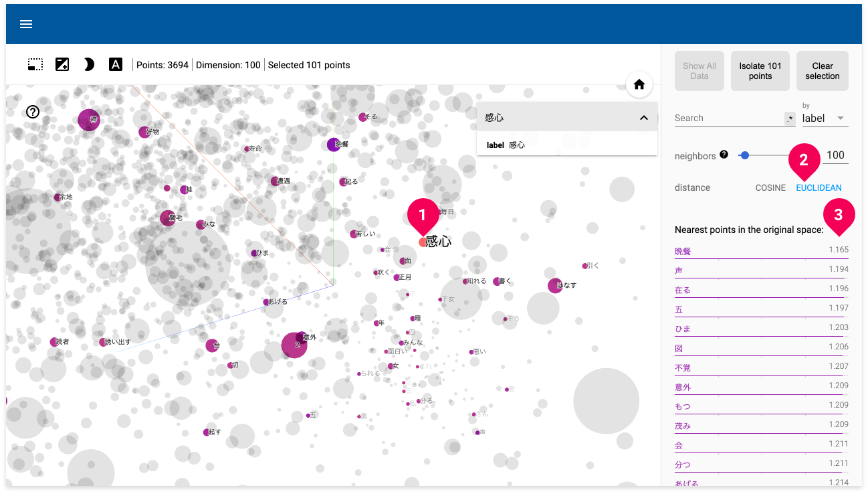
Task: Click the 正月 point in the scatter plot
Action: (x=397, y=277)
